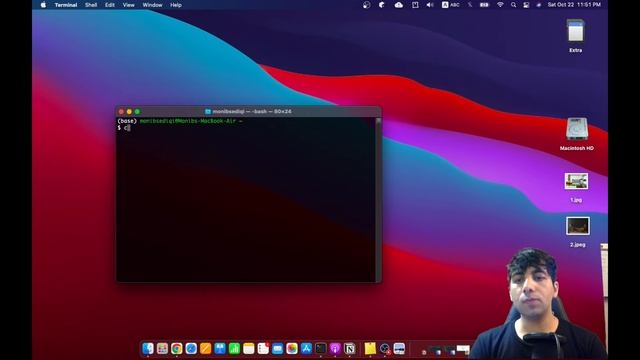Viewport: 640px width, 360px height.
Task: Click the date and time display
Action: coord(574,5)
